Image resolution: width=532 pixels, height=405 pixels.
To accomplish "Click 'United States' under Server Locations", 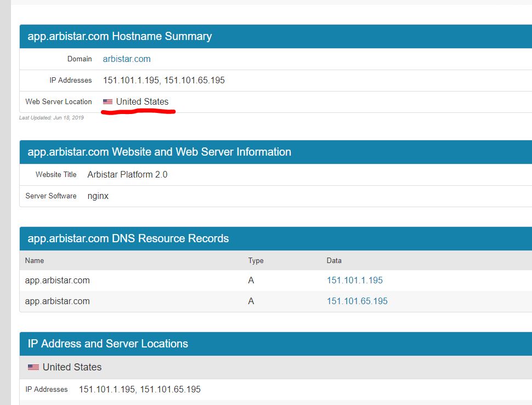I will pos(72,367).
